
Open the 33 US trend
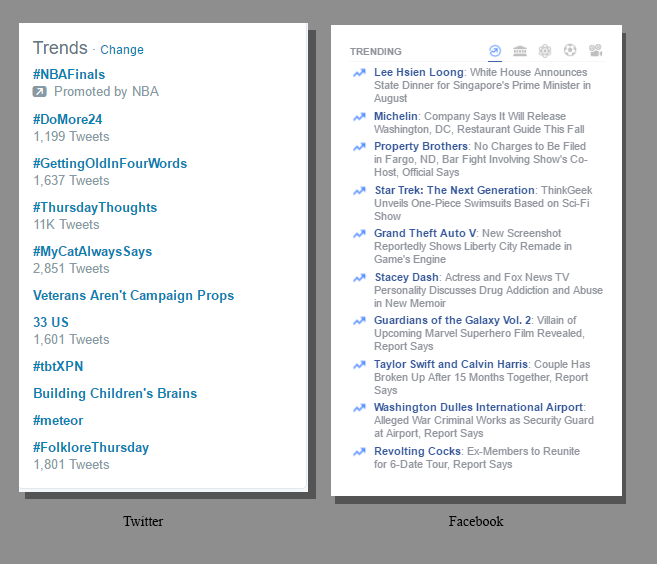coord(51,322)
